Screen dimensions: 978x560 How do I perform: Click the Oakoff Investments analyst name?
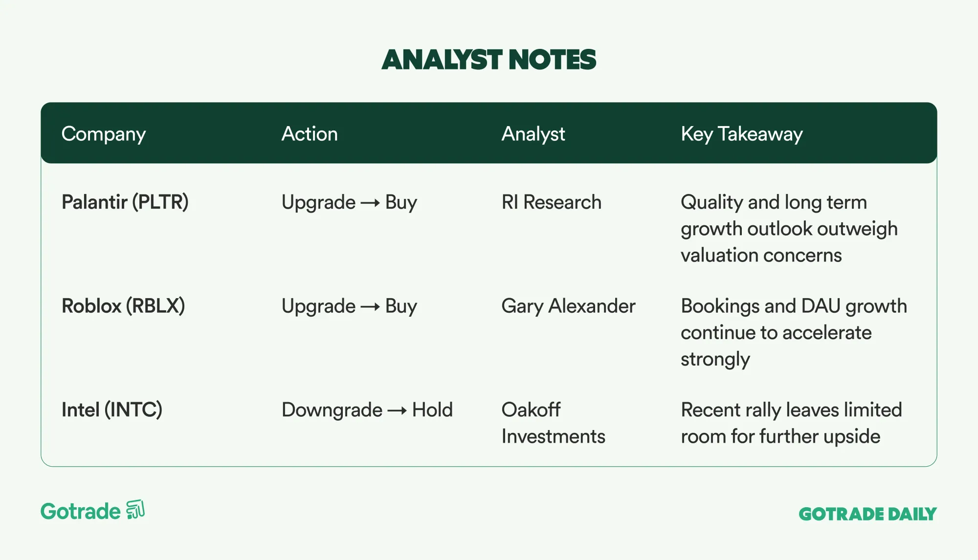point(553,423)
